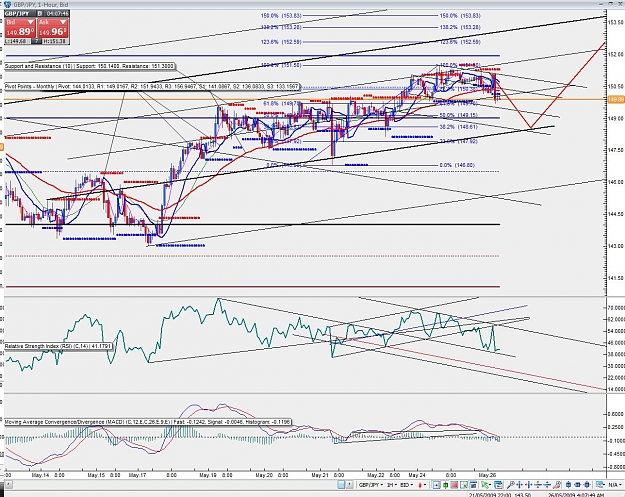The width and height of the screenshot is (625, 497).
Task: Click the blue-red panel toolbar icon
Action: (x=473, y=485)
